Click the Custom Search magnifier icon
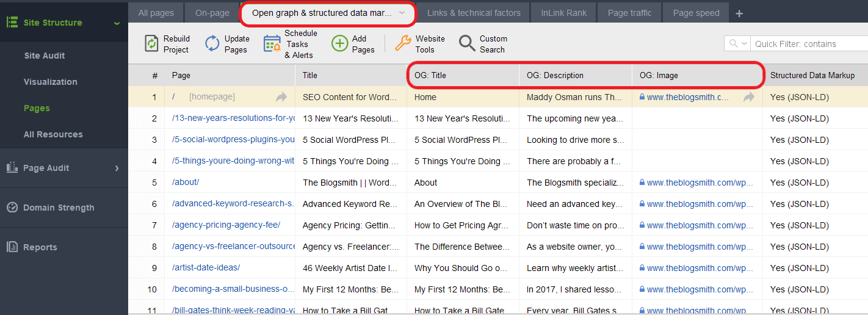 (x=467, y=44)
